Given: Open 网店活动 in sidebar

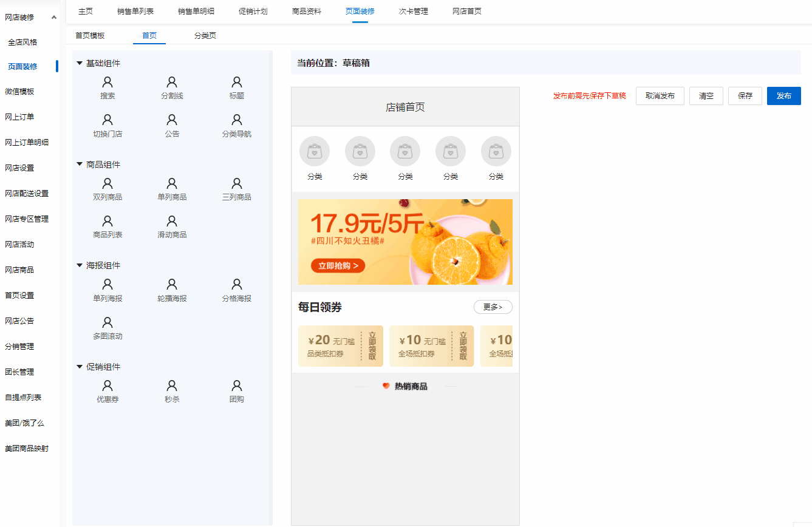Looking at the screenshot, I should pyautogui.click(x=19, y=245).
